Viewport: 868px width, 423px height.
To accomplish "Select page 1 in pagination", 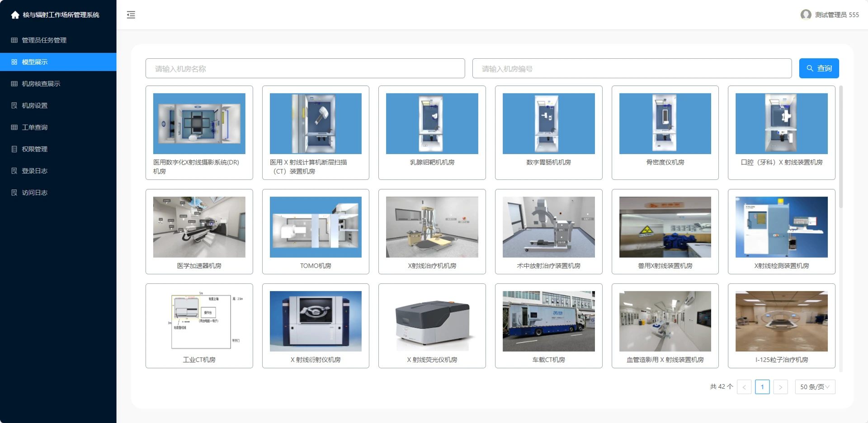I will pos(762,387).
